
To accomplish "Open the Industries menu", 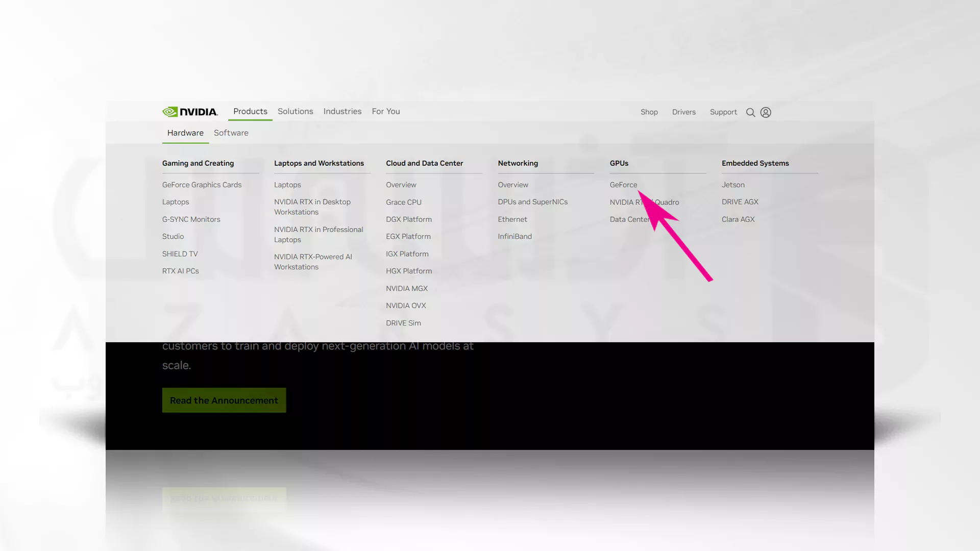I will tap(342, 111).
